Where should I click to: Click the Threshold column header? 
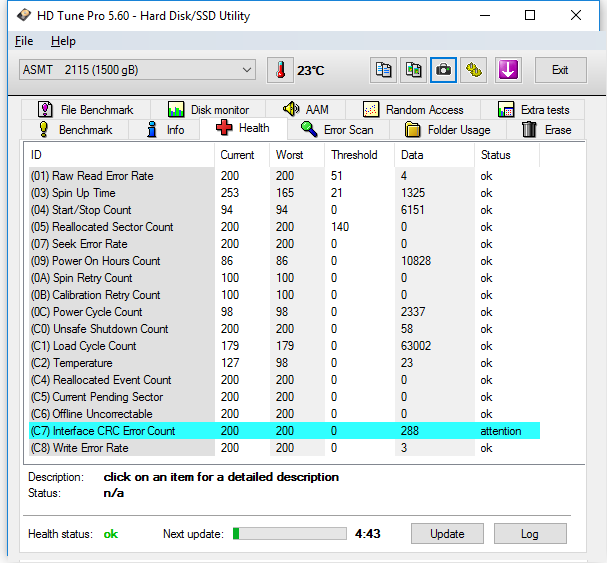[354, 155]
